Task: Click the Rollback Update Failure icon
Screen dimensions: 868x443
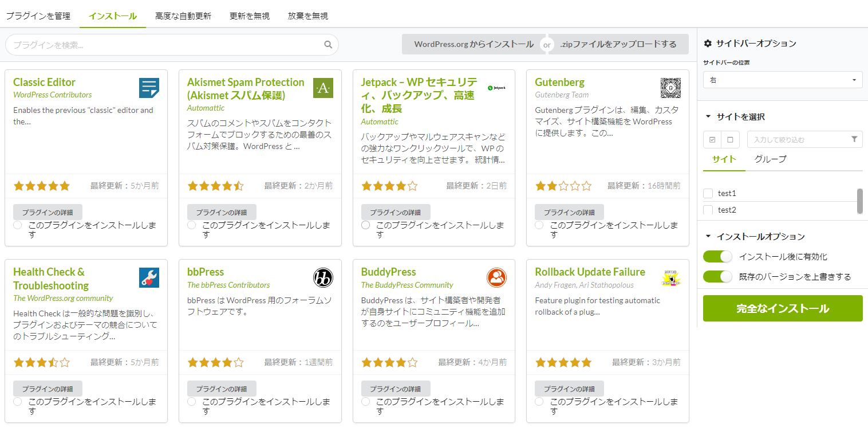Action: (670, 278)
